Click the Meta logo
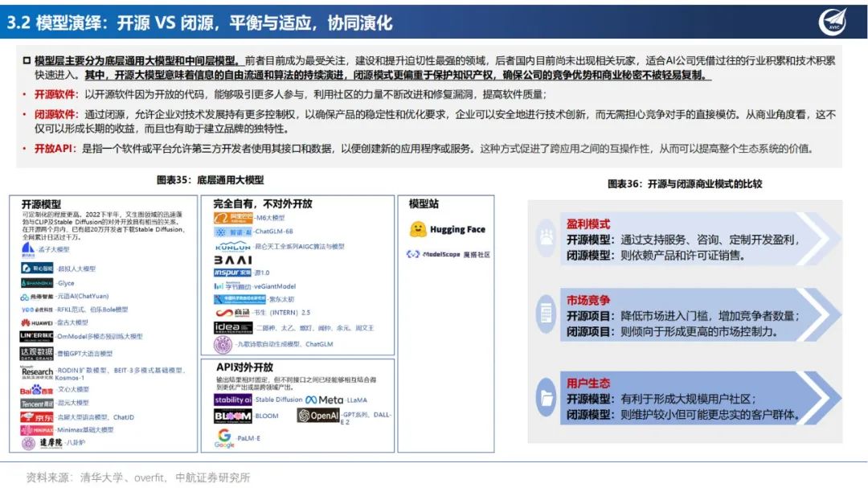Viewport: 868px width, 488px height. coord(325,400)
